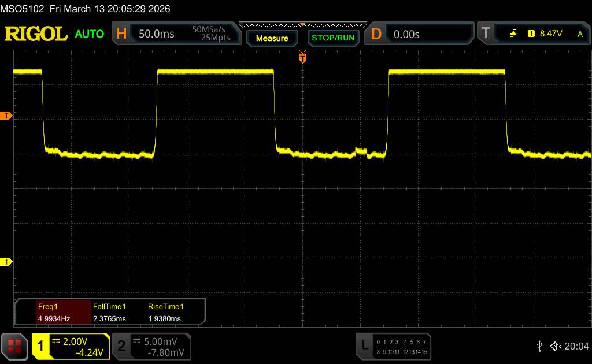Toggle channel 1 with the 2.00V label
Viewport: 592px width, 364px height.
tap(71, 346)
